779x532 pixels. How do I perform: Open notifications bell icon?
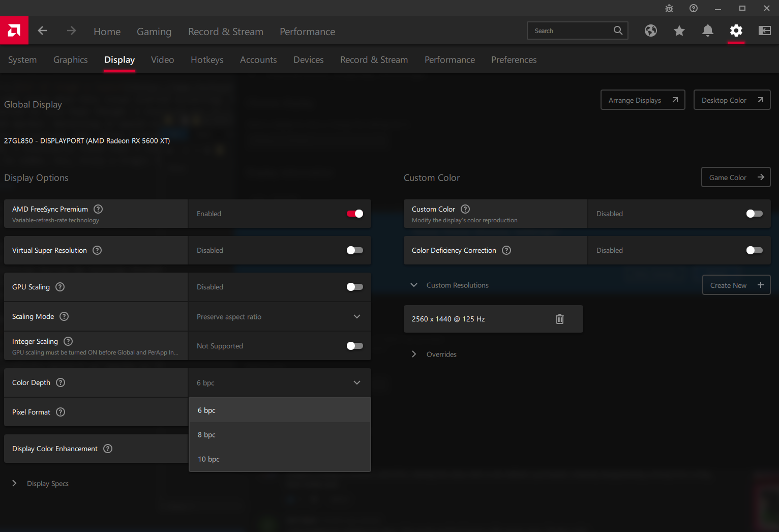coord(708,31)
